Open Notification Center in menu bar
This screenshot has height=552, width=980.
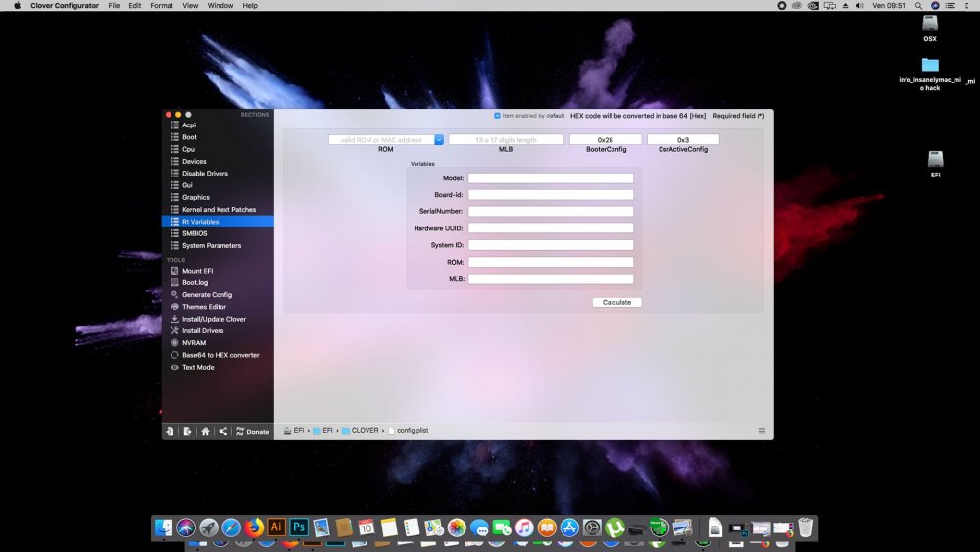click(950, 5)
